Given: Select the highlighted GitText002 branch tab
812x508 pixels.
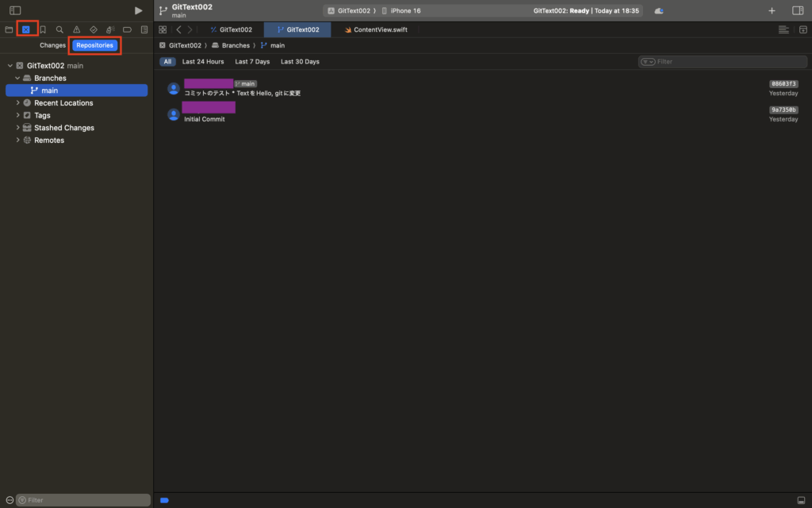Looking at the screenshot, I should [x=298, y=29].
